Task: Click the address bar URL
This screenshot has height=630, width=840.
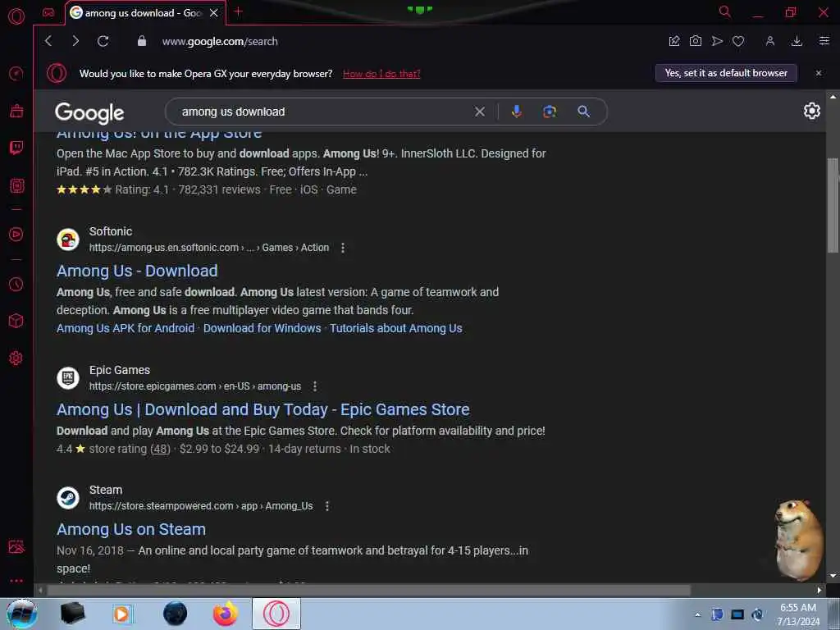Action: point(220,41)
